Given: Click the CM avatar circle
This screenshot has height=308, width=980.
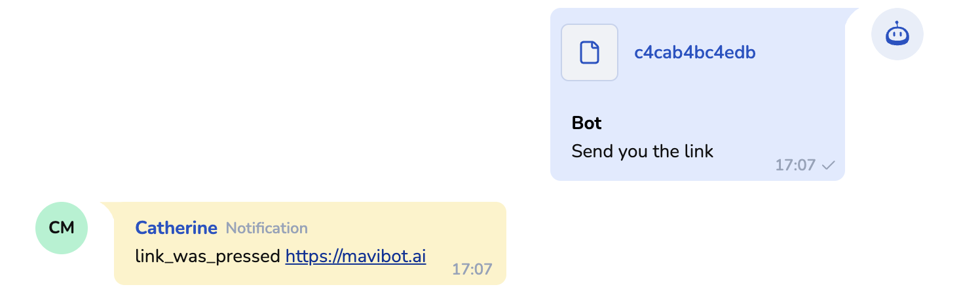Looking at the screenshot, I should click(x=62, y=228).
